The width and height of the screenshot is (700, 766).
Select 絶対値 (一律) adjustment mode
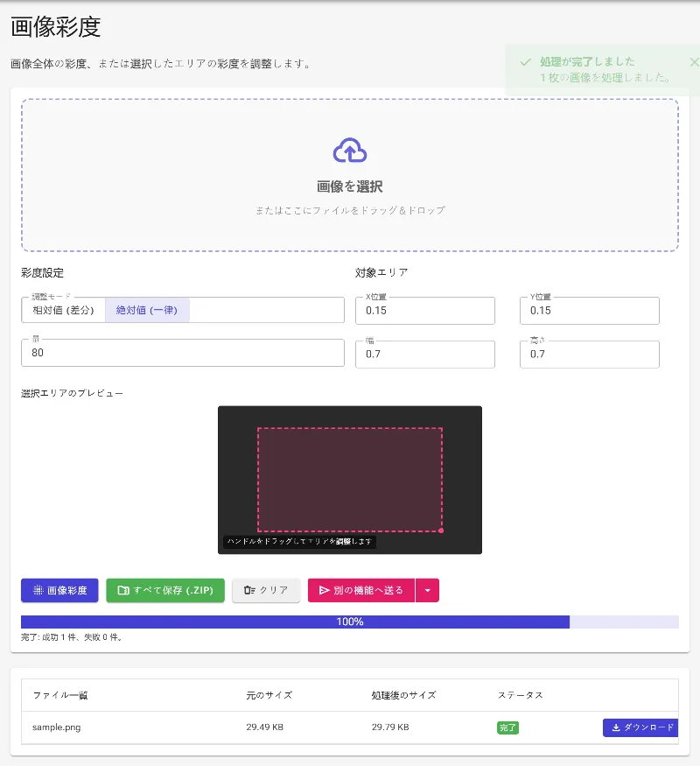point(147,310)
